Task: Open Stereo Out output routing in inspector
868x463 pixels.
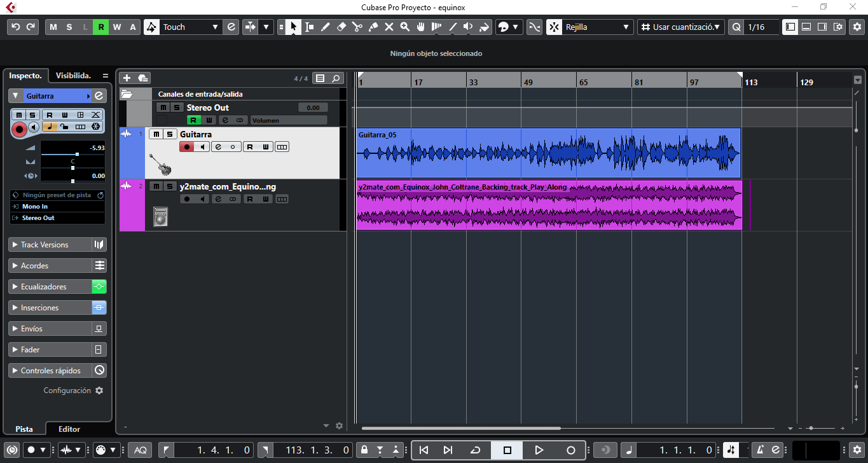Action: pos(57,218)
